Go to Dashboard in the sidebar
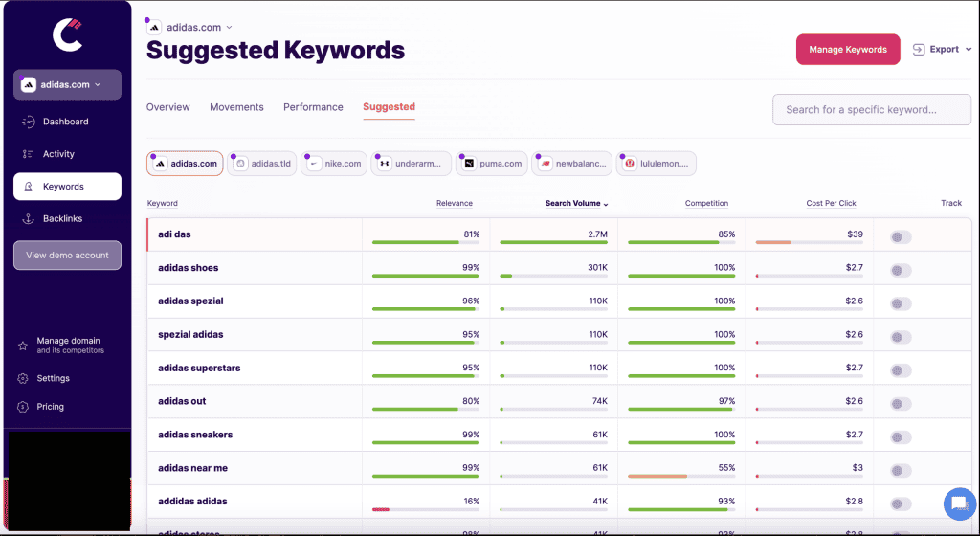 [68, 122]
